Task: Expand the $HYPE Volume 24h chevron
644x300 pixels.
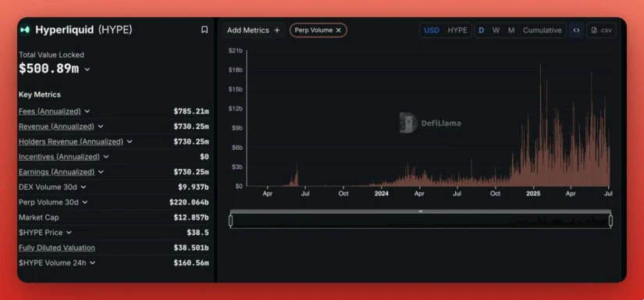Action: pos(92,263)
